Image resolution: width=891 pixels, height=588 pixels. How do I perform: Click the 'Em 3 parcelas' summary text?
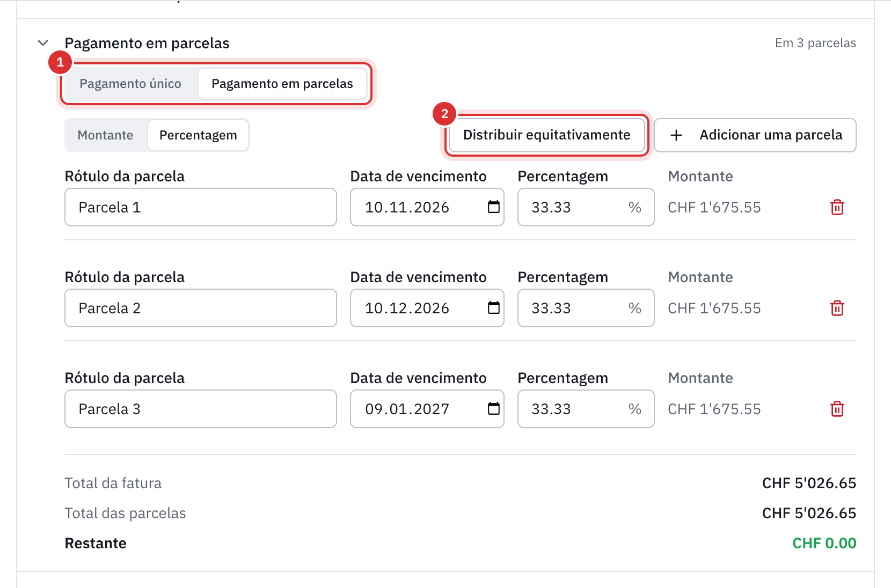(x=815, y=43)
